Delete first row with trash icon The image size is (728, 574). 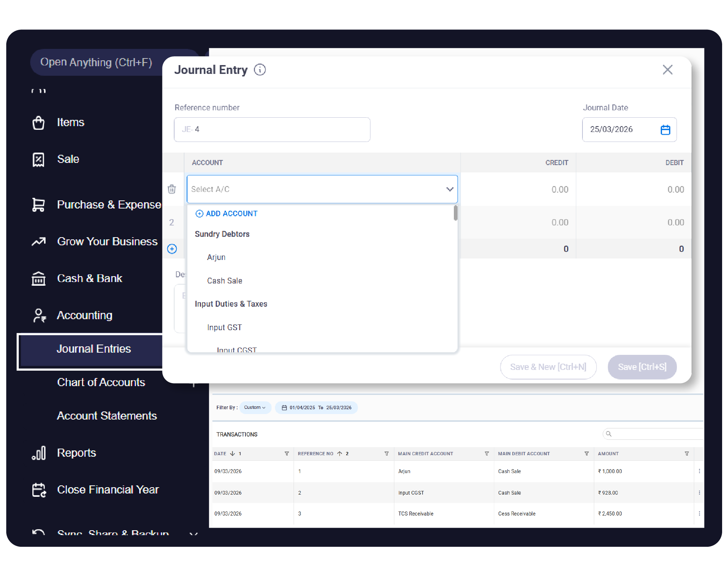pos(172,189)
